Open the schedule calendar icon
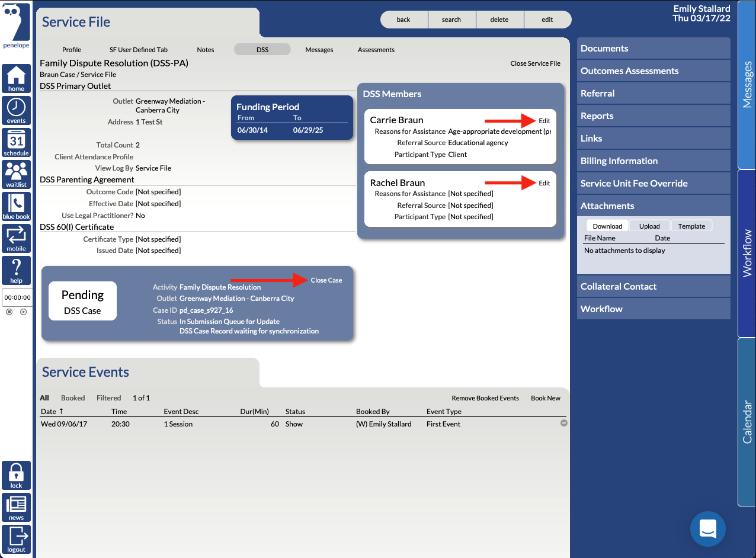The image size is (756, 558). [x=16, y=143]
